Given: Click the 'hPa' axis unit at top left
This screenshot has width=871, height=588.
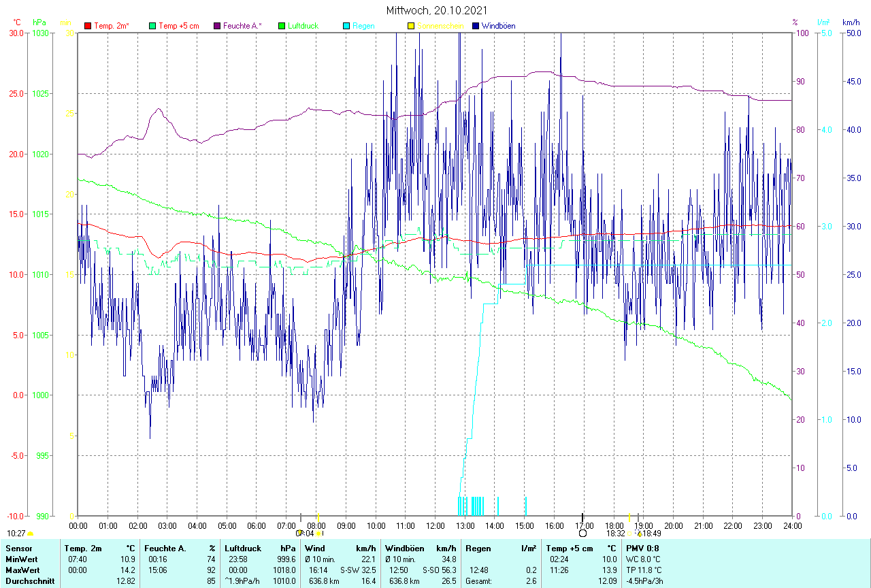Looking at the screenshot, I should [38, 22].
